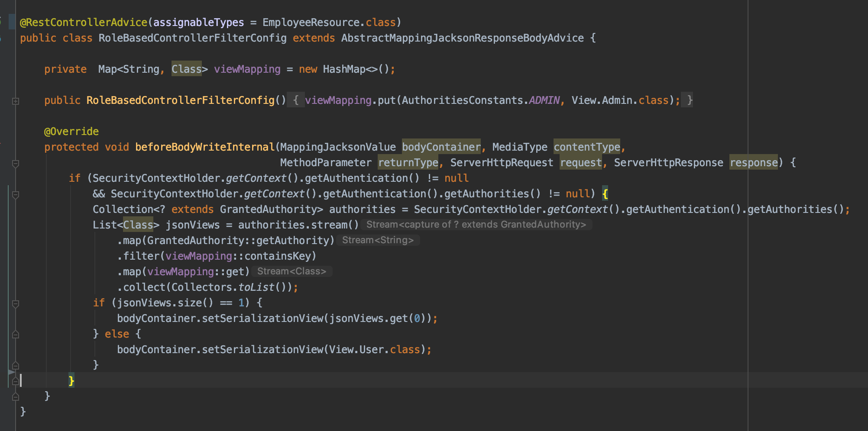
Task: Collapse the beforeBodyWriteInternal method fold marker
Action: pos(16,164)
